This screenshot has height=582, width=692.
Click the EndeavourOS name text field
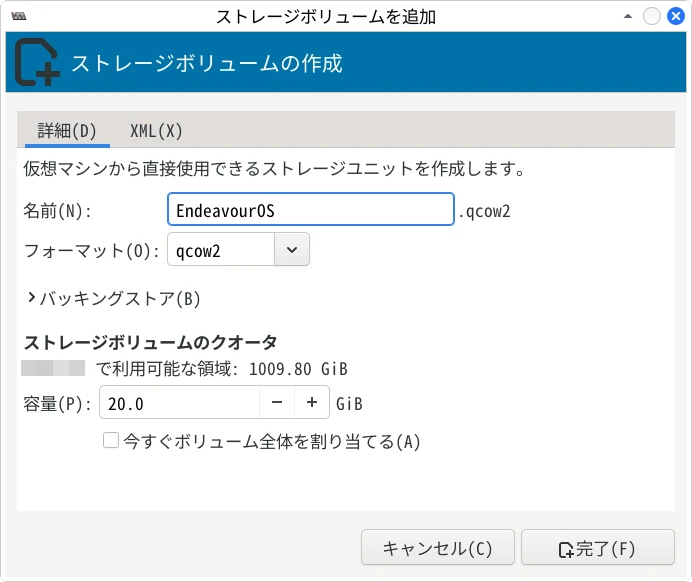click(310, 211)
